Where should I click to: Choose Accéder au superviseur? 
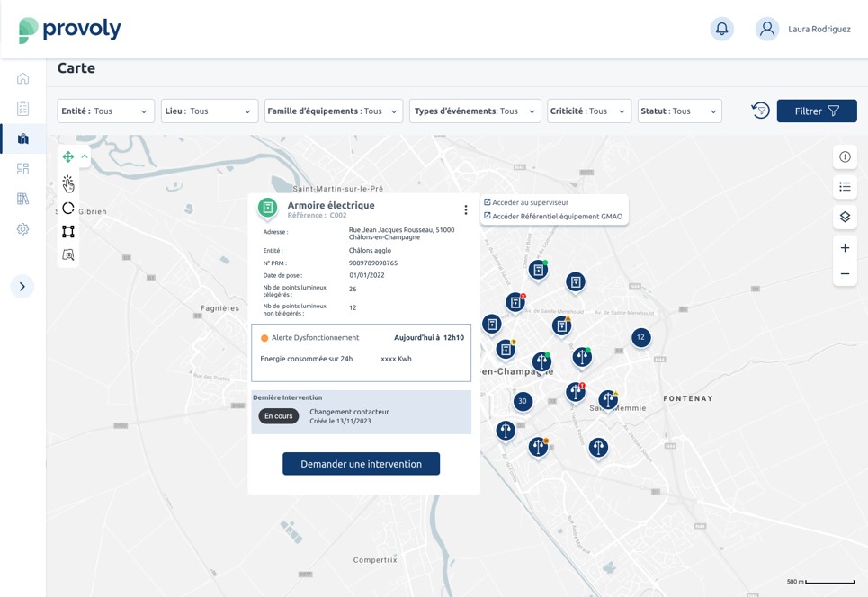coord(526,202)
